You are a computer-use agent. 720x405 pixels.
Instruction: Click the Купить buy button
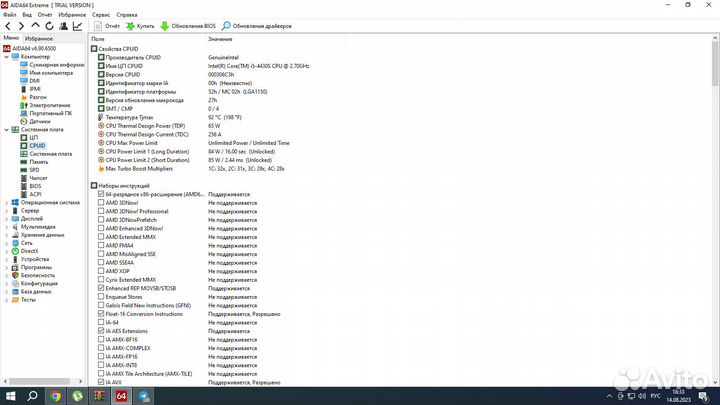(x=141, y=26)
